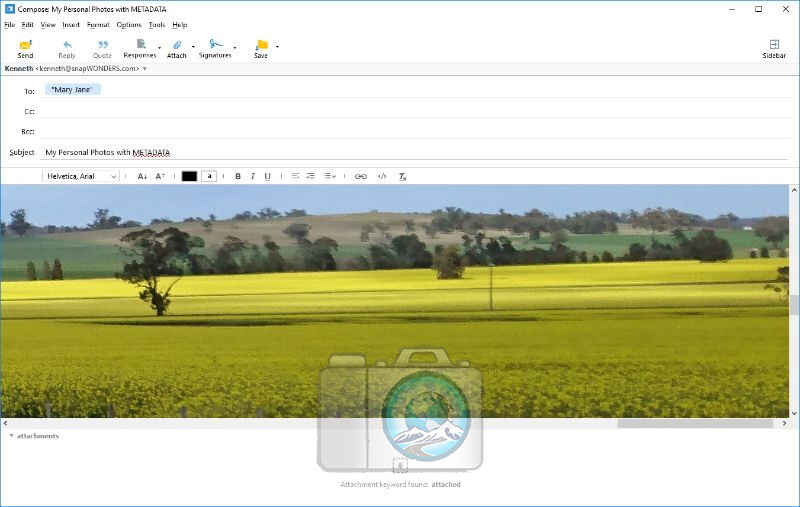Open the Format menu
Viewport: 800px width, 507px height.
(x=98, y=24)
